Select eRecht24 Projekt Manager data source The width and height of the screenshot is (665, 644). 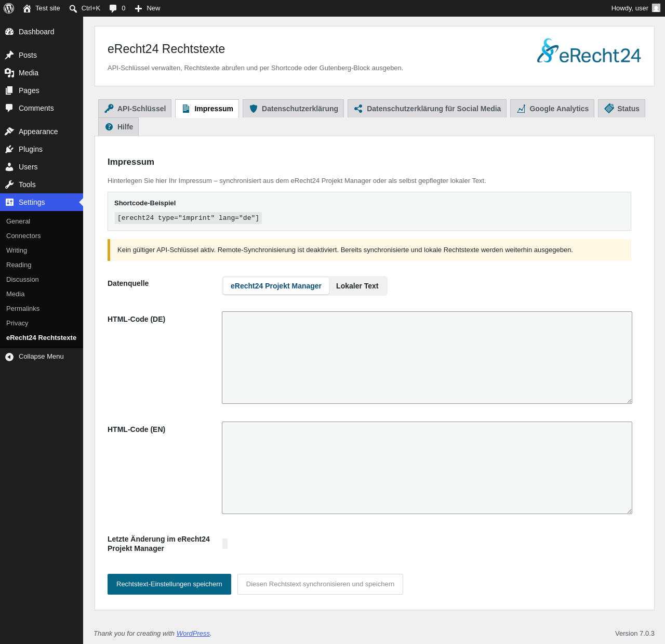tap(276, 286)
